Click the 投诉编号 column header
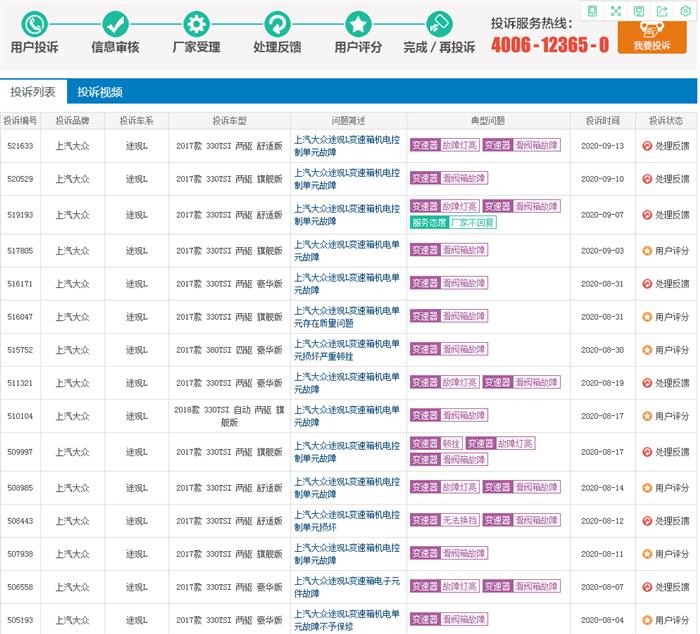700x634 pixels. click(x=20, y=121)
